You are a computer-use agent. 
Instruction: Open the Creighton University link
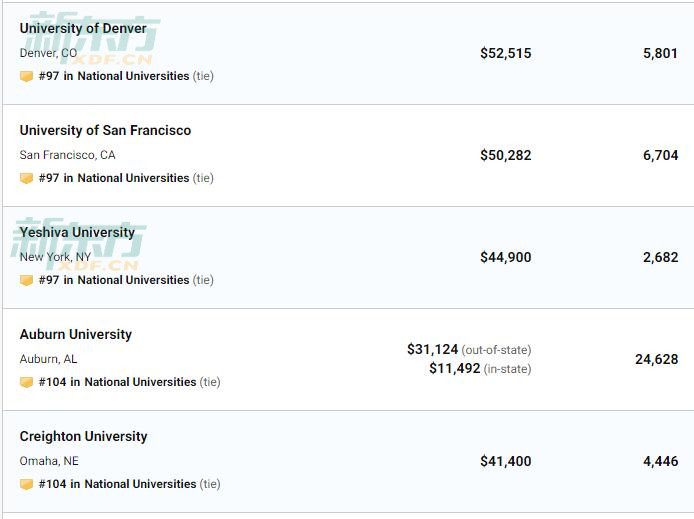83,436
